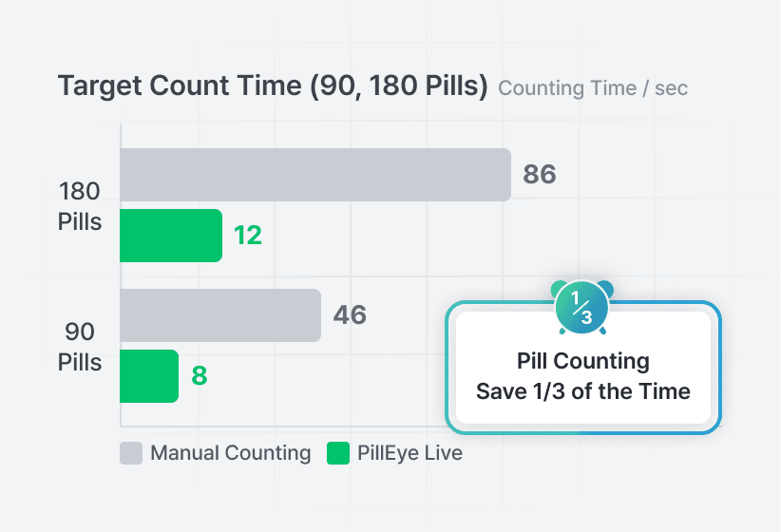Click the green value 8 label

200,376
